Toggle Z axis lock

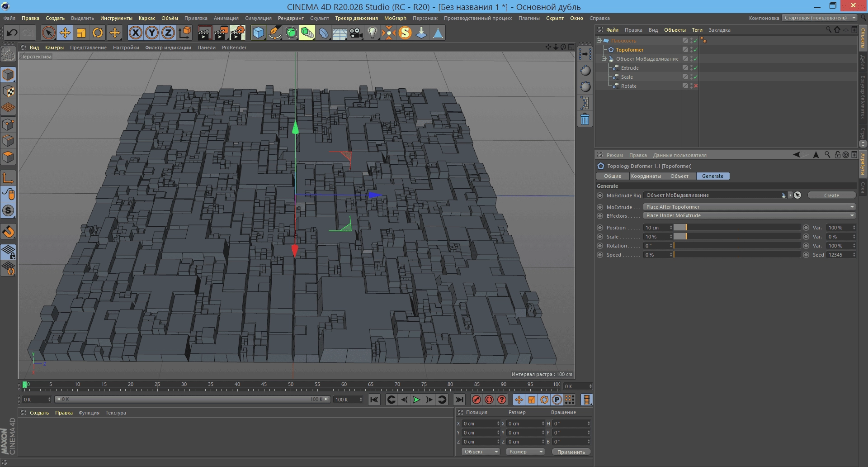pyautogui.click(x=168, y=33)
